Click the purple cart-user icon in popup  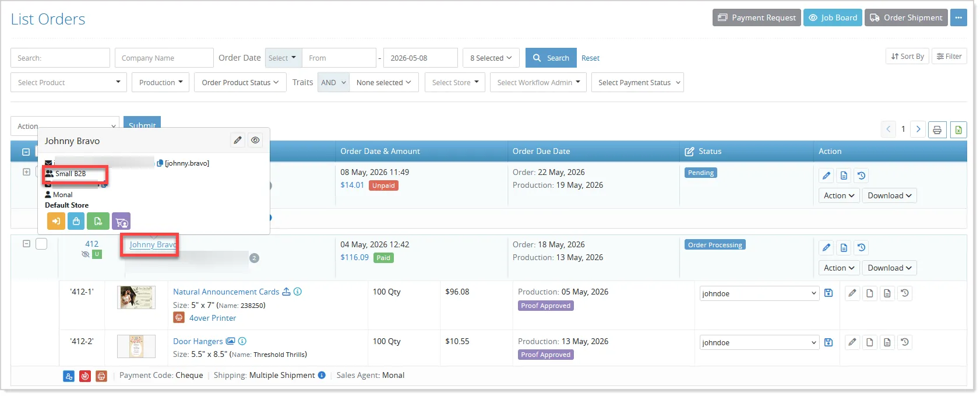coord(121,222)
